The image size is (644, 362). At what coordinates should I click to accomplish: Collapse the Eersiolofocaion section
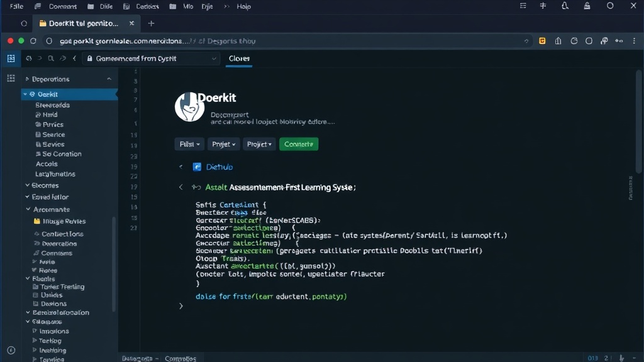28,313
